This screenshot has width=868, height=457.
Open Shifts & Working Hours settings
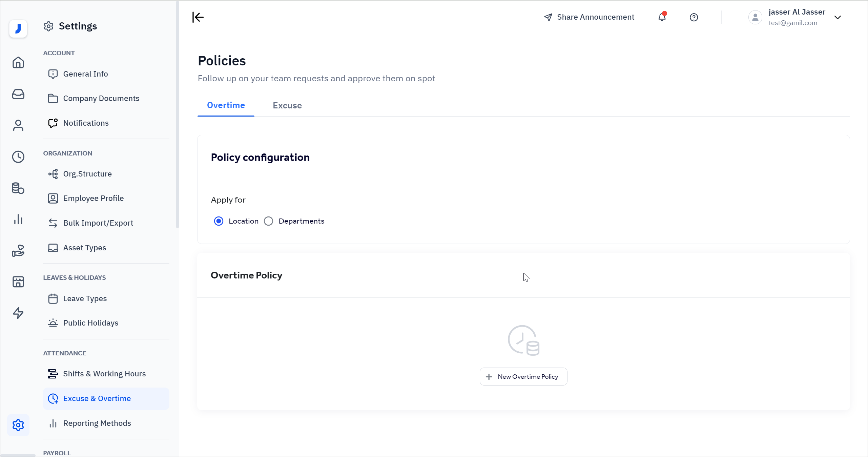point(104,374)
